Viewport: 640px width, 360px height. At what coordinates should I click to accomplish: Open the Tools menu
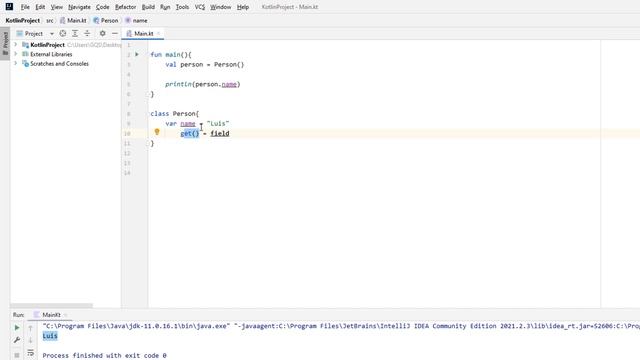[182, 7]
